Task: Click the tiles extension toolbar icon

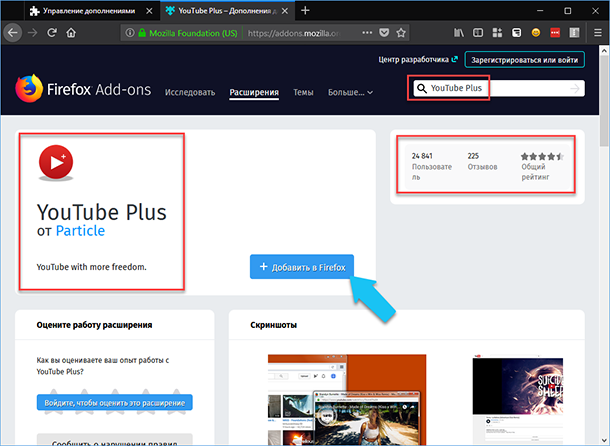Action: [497, 33]
